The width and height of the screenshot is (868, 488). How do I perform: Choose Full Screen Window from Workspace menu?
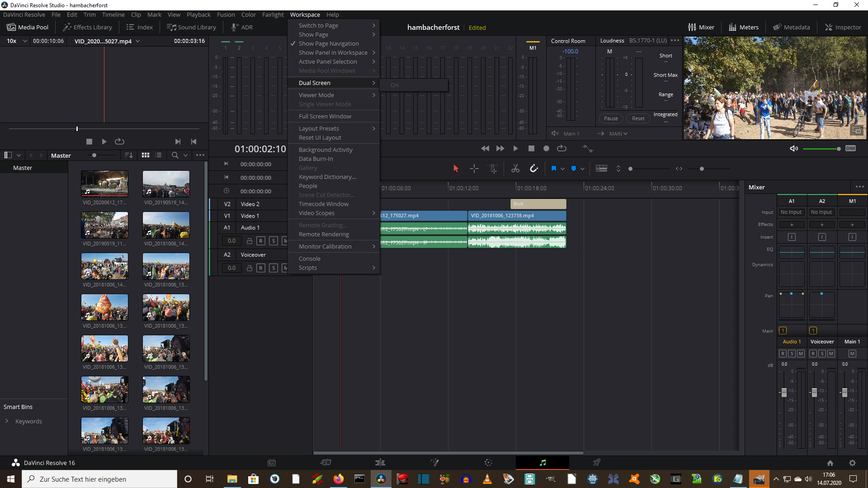[x=333, y=116]
